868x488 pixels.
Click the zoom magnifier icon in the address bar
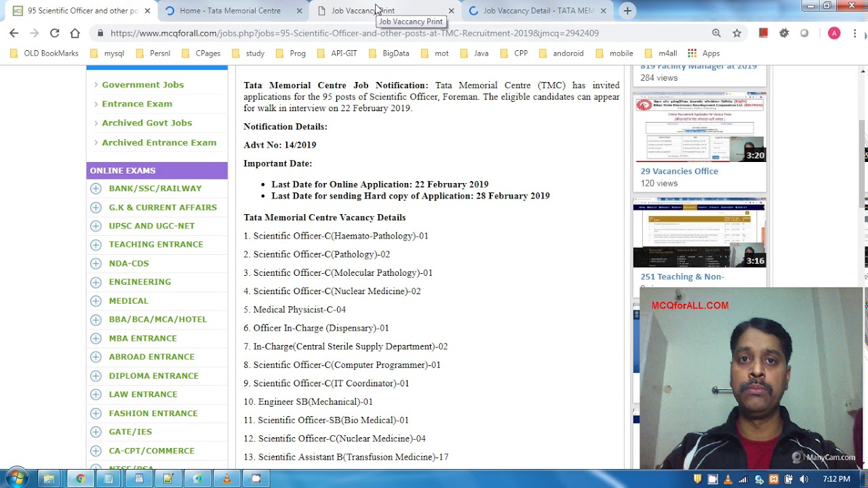click(x=716, y=33)
